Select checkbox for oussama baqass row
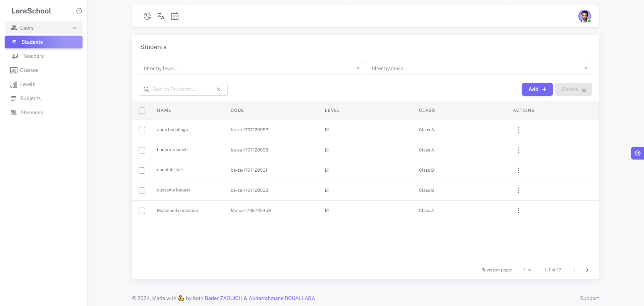The image size is (644, 306). tap(142, 190)
